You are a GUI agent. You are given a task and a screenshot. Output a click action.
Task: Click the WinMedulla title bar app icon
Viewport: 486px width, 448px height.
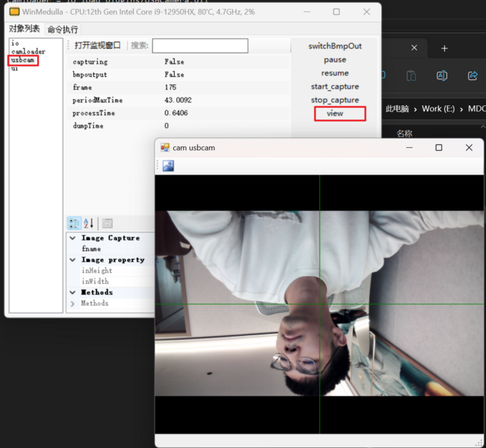14,12
